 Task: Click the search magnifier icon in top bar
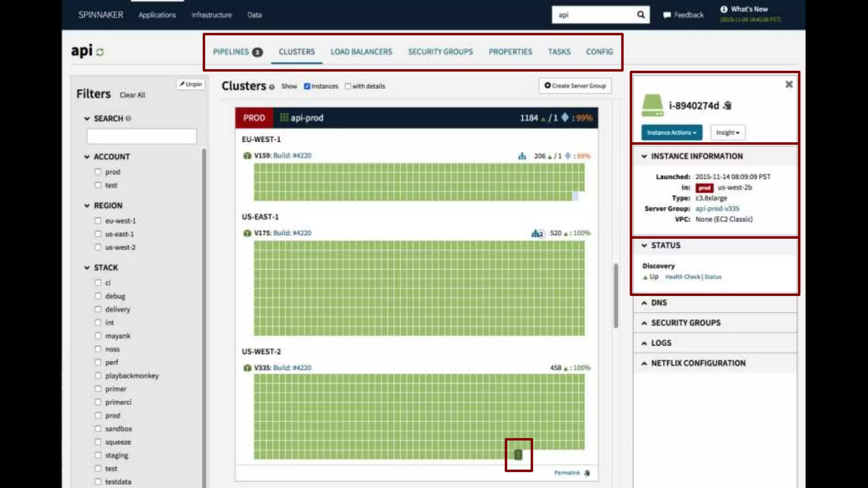(641, 15)
